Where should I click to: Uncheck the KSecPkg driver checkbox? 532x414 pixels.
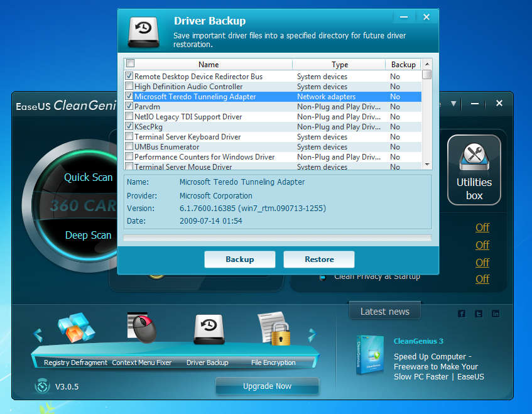pos(129,126)
